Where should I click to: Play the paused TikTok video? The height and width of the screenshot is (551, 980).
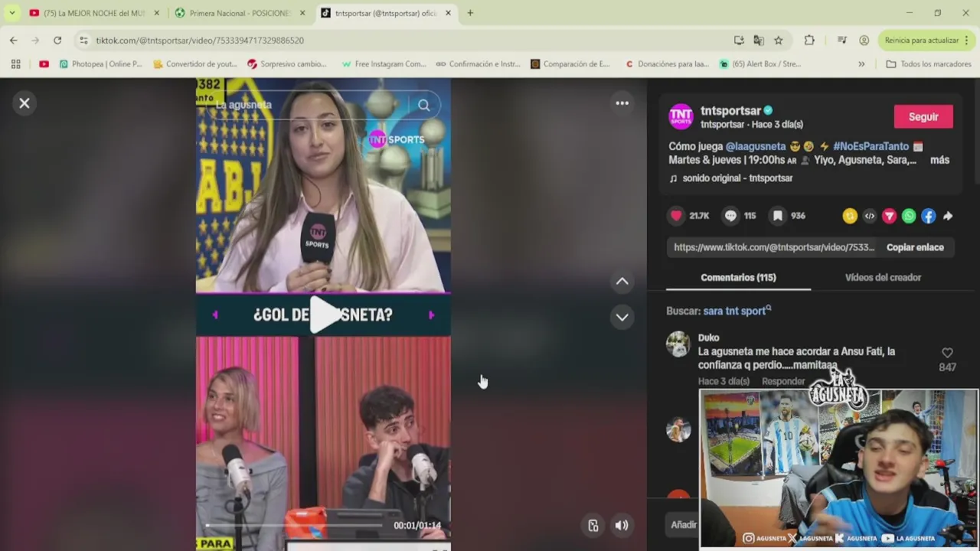[x=324, y=315]
